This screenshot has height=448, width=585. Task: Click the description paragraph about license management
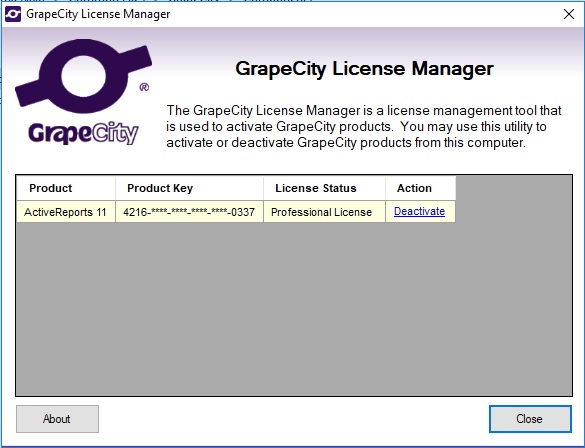(x=364, y=126)
